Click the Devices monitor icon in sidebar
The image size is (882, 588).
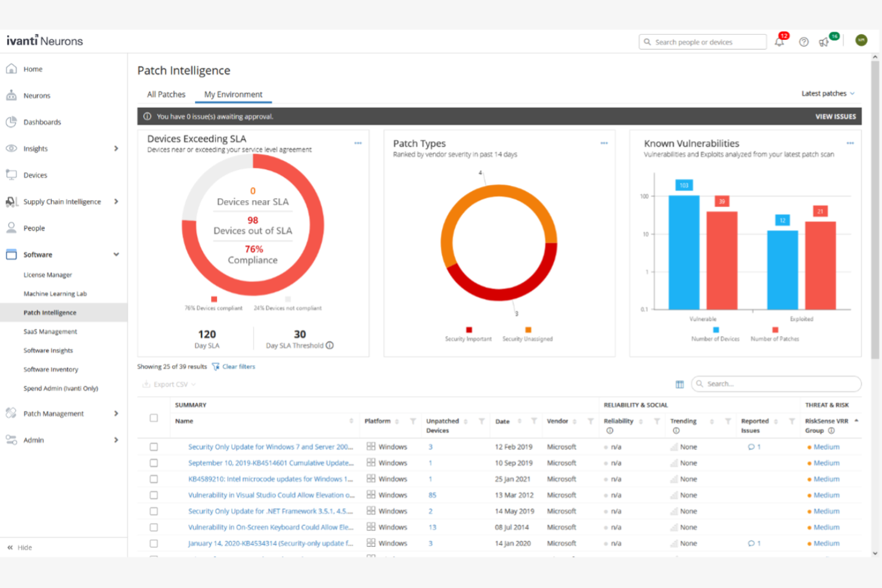(12, 175)
